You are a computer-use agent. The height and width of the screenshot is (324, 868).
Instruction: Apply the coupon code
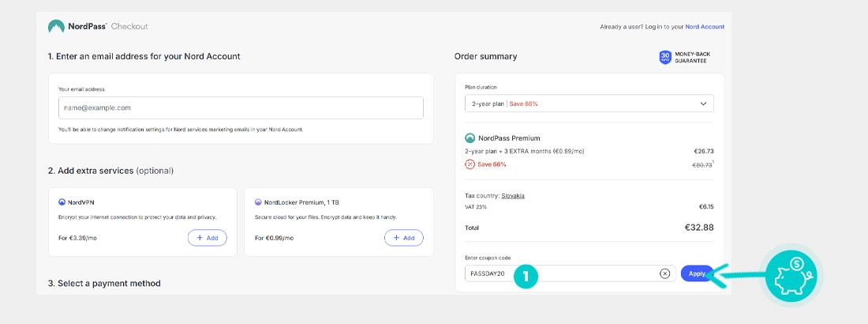click(x=697, y=273)
